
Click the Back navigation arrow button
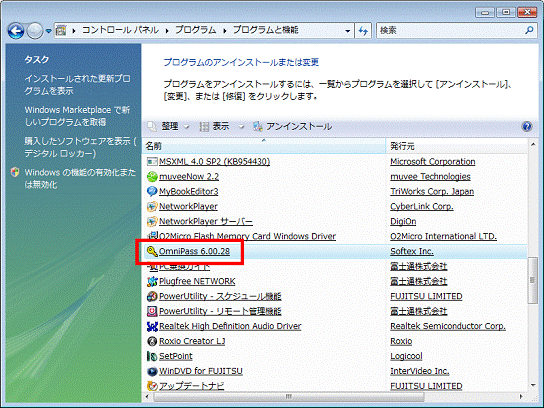[16, 31]
